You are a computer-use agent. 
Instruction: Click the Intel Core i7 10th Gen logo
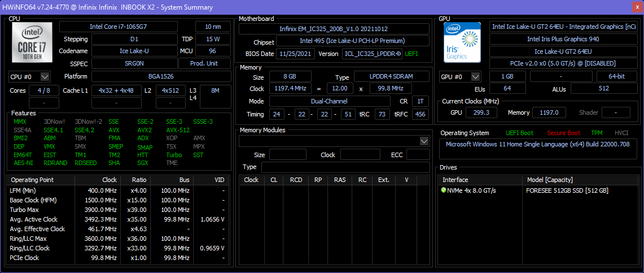pos(32,42)
